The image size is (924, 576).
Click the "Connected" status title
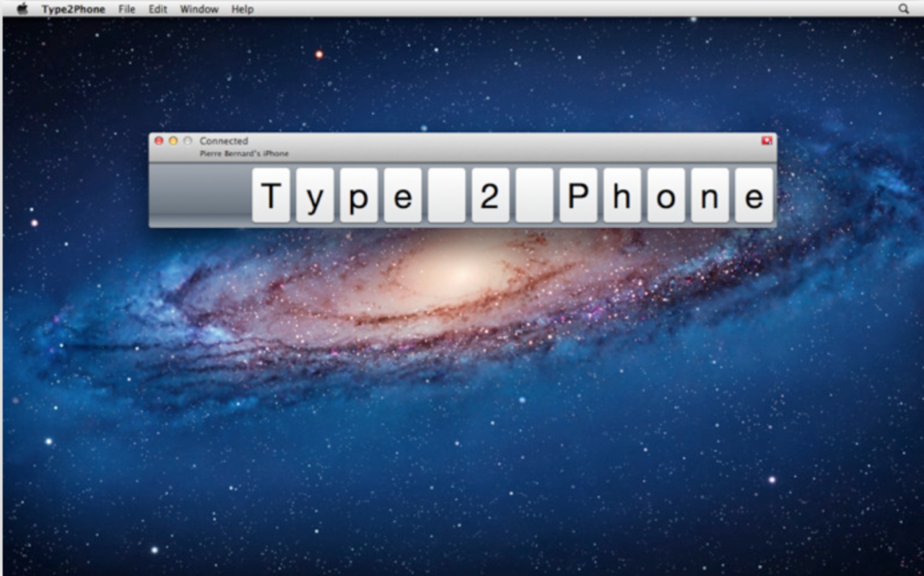[x=223, y=141]
